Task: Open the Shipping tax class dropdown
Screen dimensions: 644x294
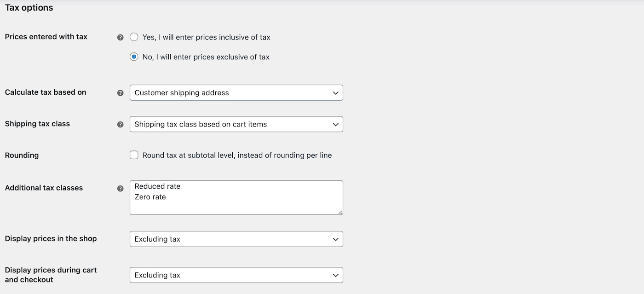Action: pos(236,124)
